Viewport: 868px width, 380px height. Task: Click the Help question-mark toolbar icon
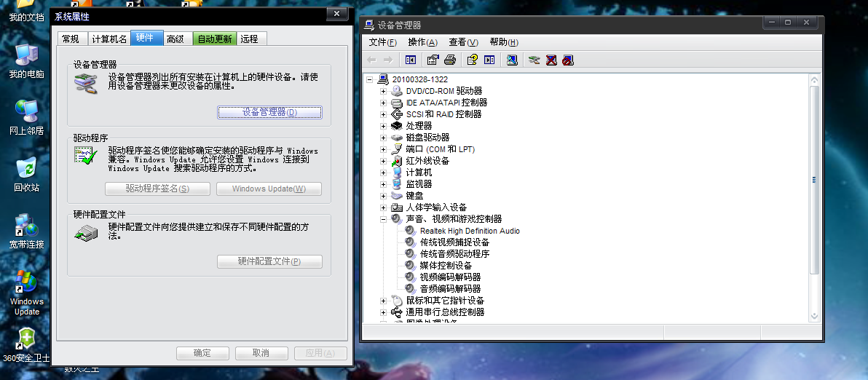tap(472, 60)
